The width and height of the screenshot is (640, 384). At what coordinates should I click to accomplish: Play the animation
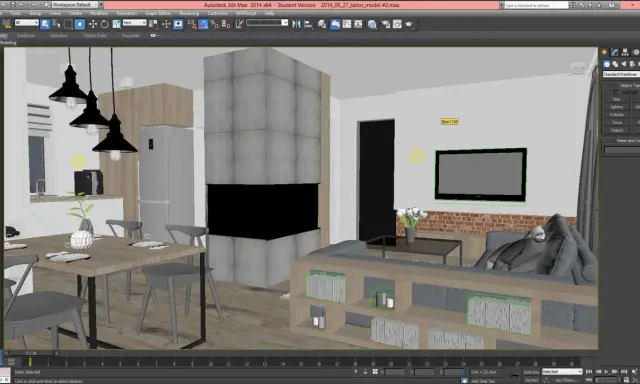coord(606,372)
